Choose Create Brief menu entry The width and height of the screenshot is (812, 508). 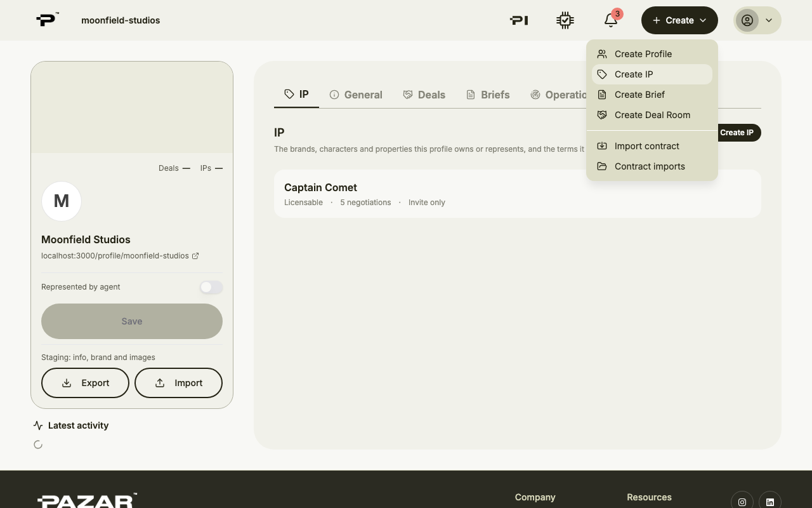[x=652, y=95]
